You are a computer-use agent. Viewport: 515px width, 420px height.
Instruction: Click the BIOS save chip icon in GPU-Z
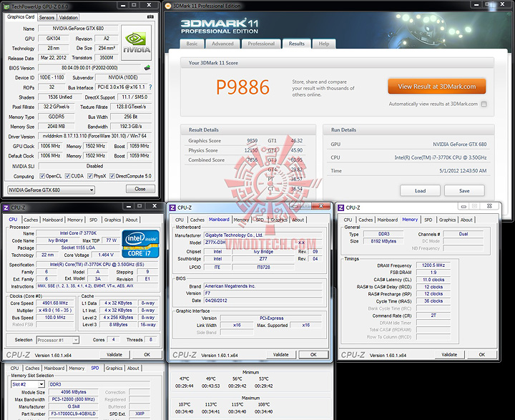(147, 68)
